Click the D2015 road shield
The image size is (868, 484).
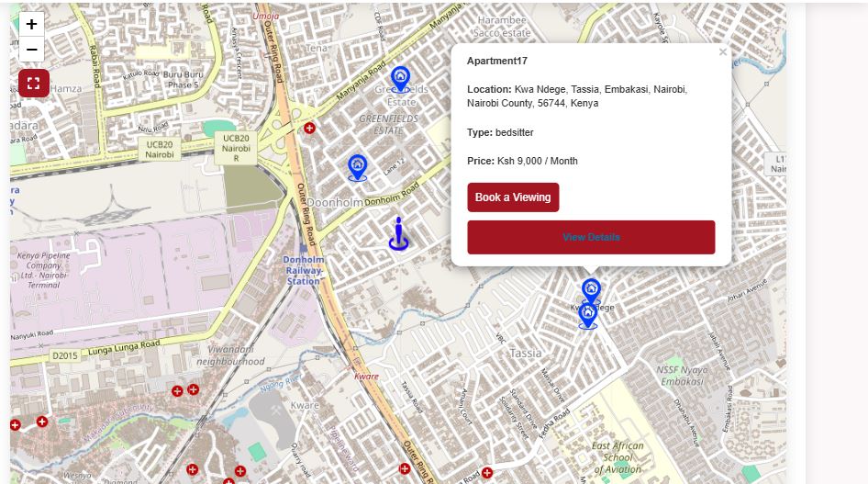(x=64, y=355)
